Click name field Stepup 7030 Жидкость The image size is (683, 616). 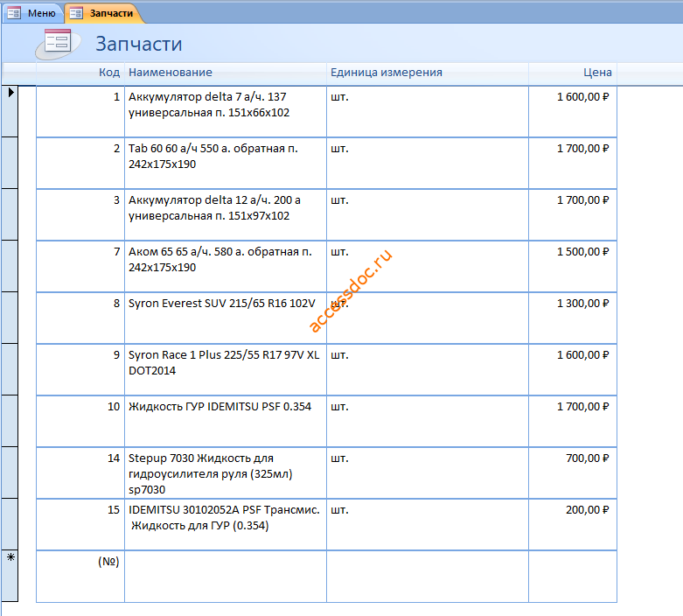pyautogui.click(x=226, y=472)
